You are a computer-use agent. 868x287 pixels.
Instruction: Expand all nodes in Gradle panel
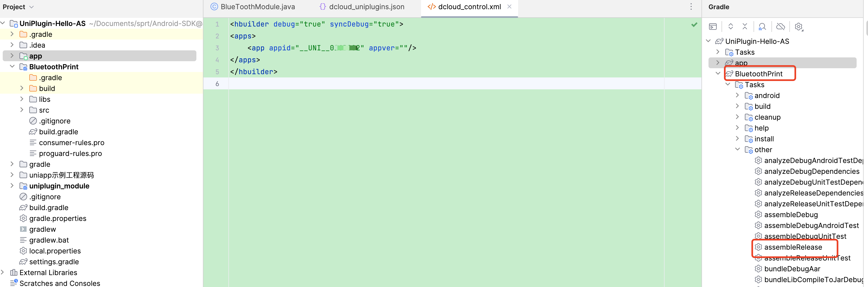[730, 27]
